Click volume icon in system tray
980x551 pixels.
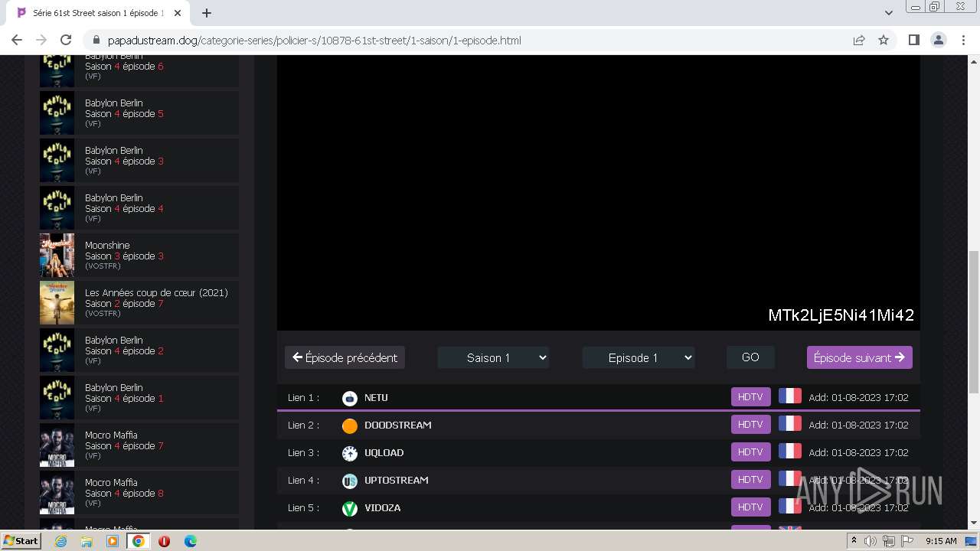pyautogui.click(x=871, y=541)
